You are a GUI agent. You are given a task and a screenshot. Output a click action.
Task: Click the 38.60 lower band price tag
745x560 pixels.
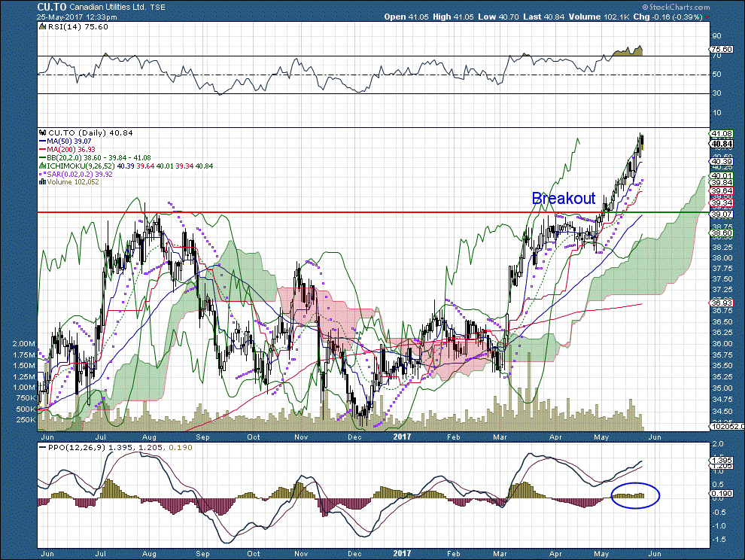[721, 233]
